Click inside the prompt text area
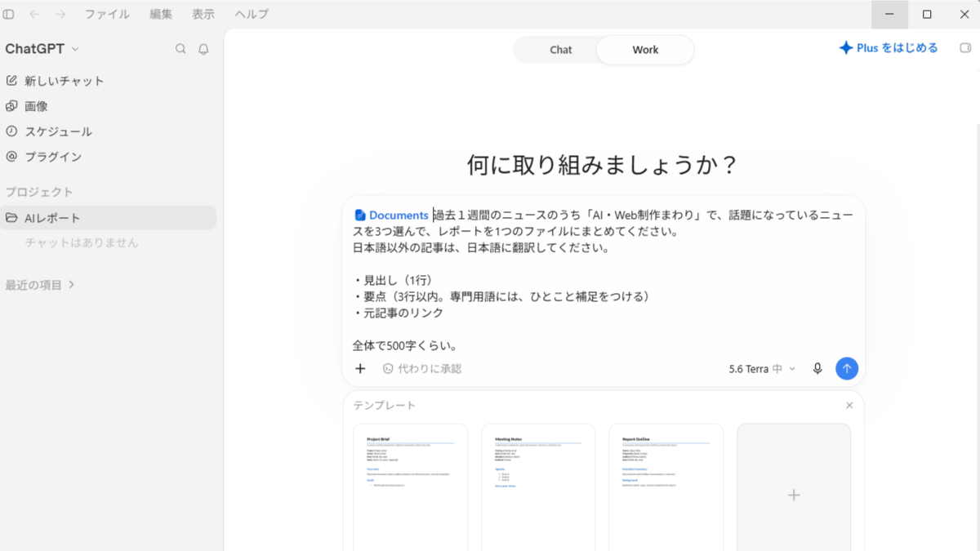980x551 pixels. click(604, 280)
